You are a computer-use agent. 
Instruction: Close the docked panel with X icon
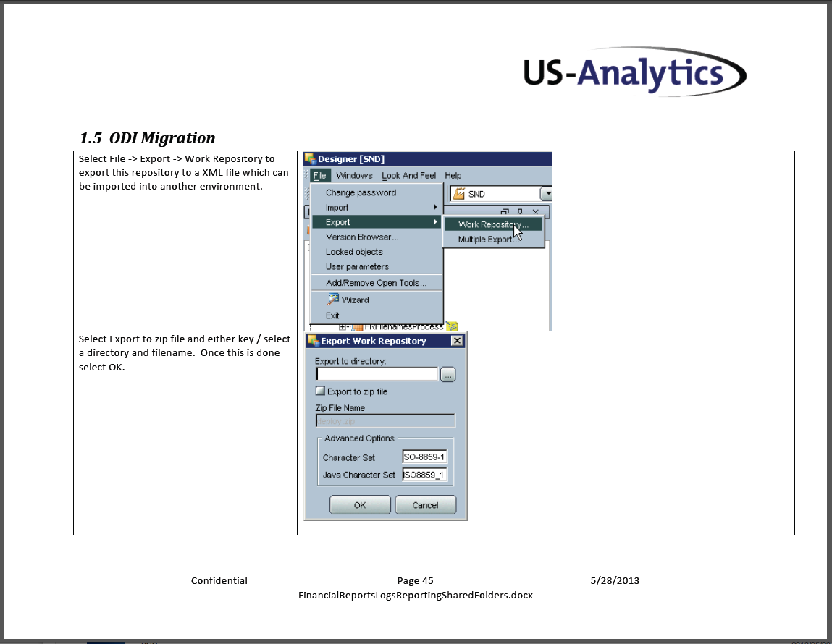coord(535,212)
